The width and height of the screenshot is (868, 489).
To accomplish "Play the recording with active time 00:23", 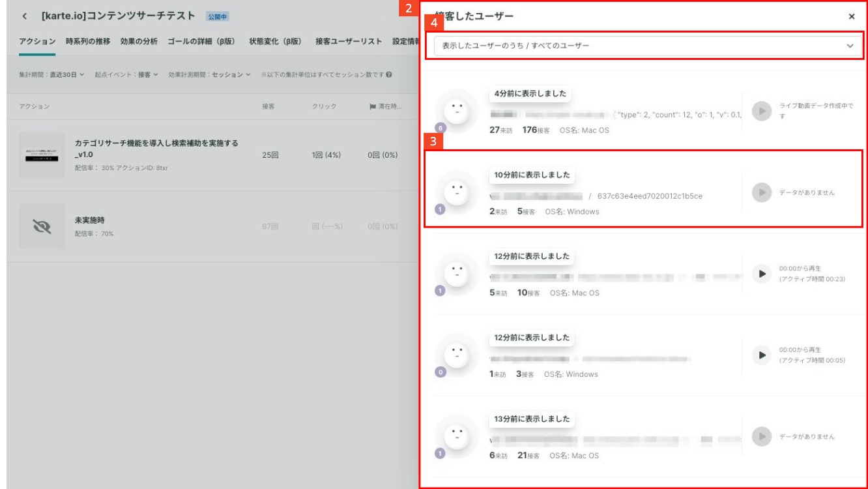I will click(x=760, y=274).
